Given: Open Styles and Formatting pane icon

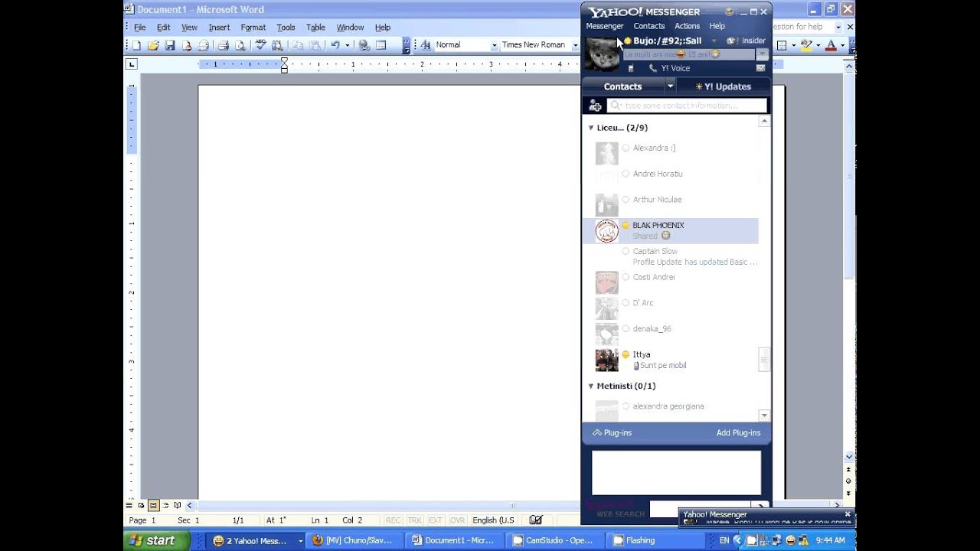Looking at the screenshot, I should (426, 45).
